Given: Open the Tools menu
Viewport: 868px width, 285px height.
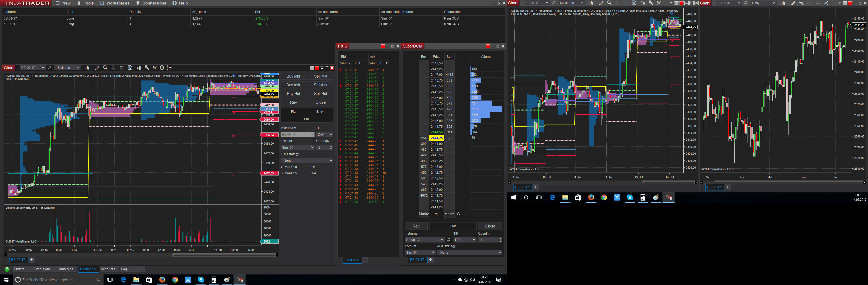Looking at the screenshot, I should (x=86, y=3).
